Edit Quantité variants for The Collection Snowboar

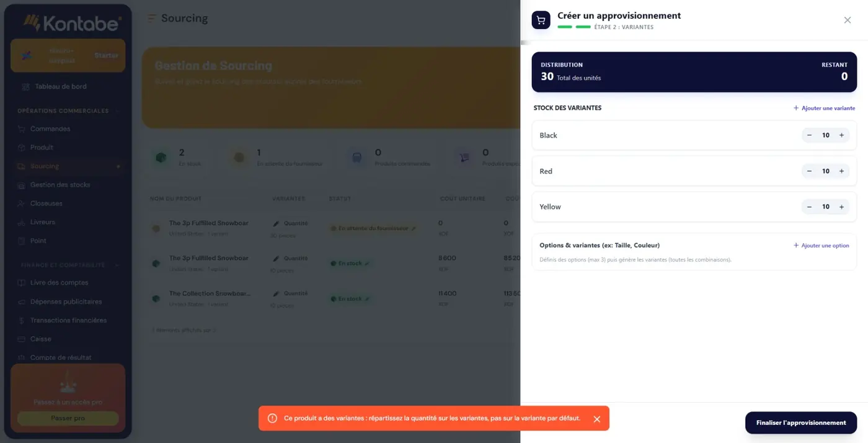291,294
